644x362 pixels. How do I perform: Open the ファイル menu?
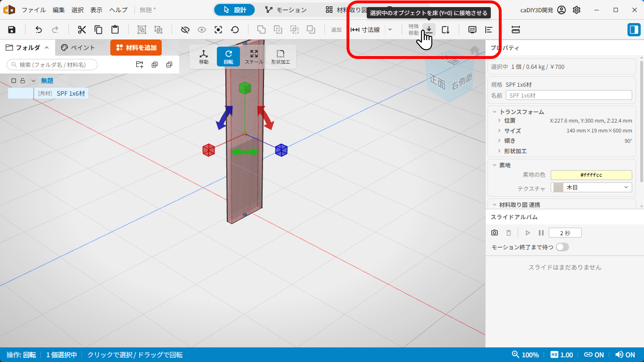click(34, 10)
